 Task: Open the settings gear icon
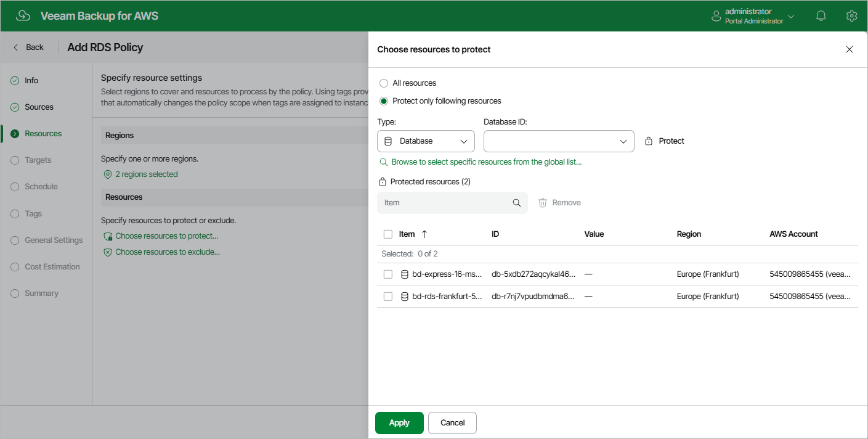point(852,16)
